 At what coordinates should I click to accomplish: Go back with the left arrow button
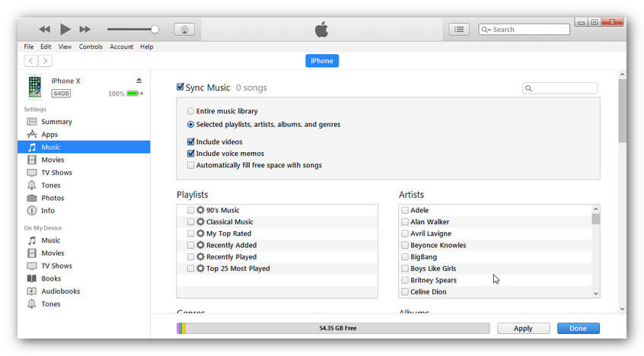click(x=30, y=61)
